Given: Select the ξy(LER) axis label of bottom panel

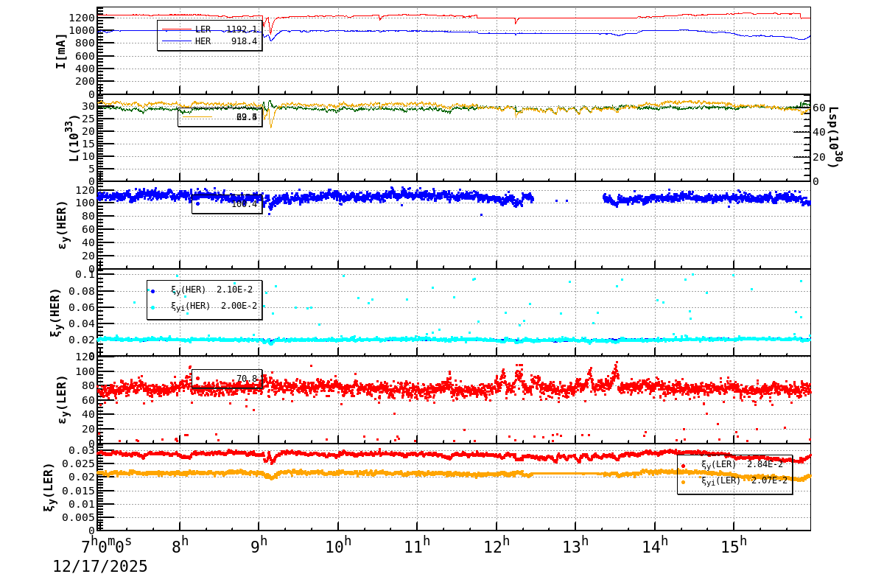Looking at the screenshot, I should [x=49, y=487].
